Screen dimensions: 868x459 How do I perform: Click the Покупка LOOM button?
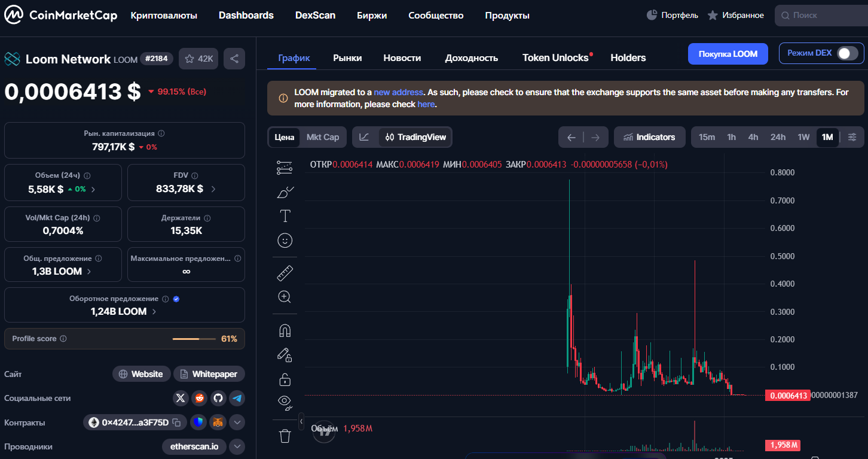728,54
